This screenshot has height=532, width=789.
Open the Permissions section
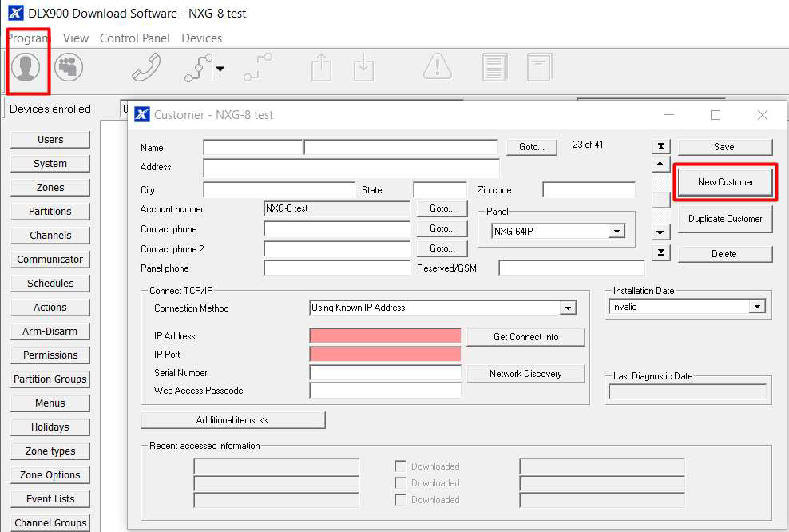(x=50, y=355)
